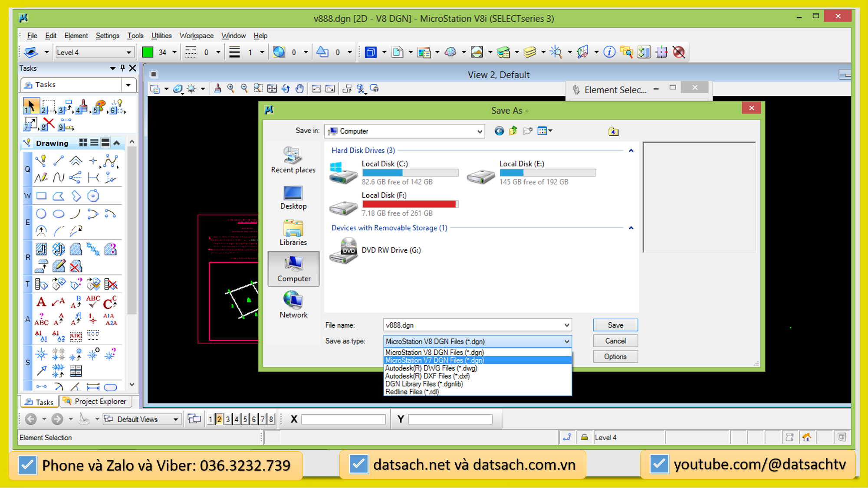This screenshot has width=868, height=488.
Task: Click the Fit View icon in view toolbar
Action: point(272,89)
